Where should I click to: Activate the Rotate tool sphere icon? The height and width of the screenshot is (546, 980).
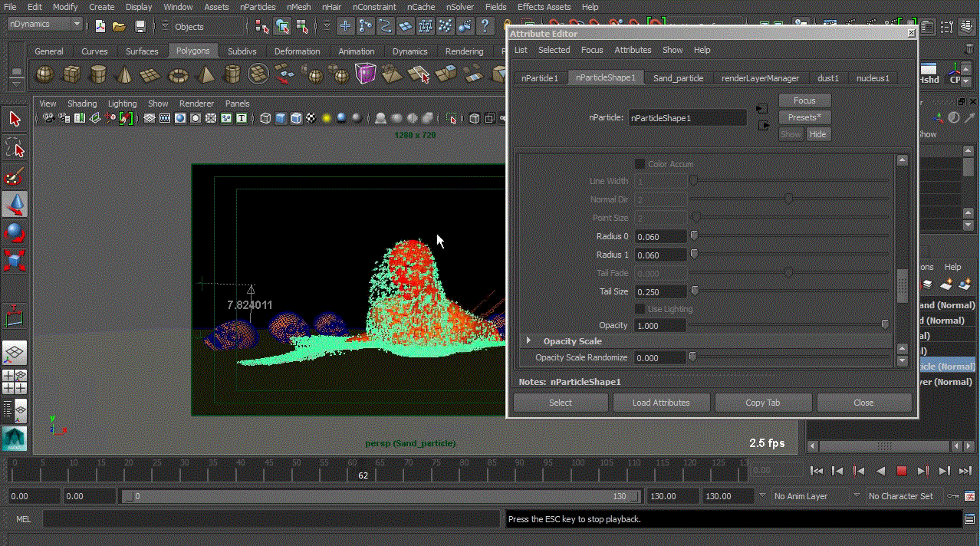(15, 232)
